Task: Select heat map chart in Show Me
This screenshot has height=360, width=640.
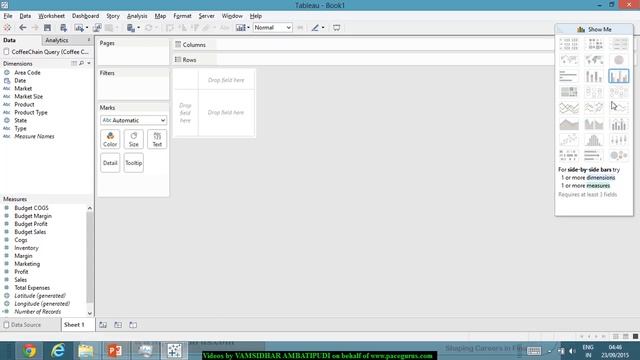Action: 594,44
